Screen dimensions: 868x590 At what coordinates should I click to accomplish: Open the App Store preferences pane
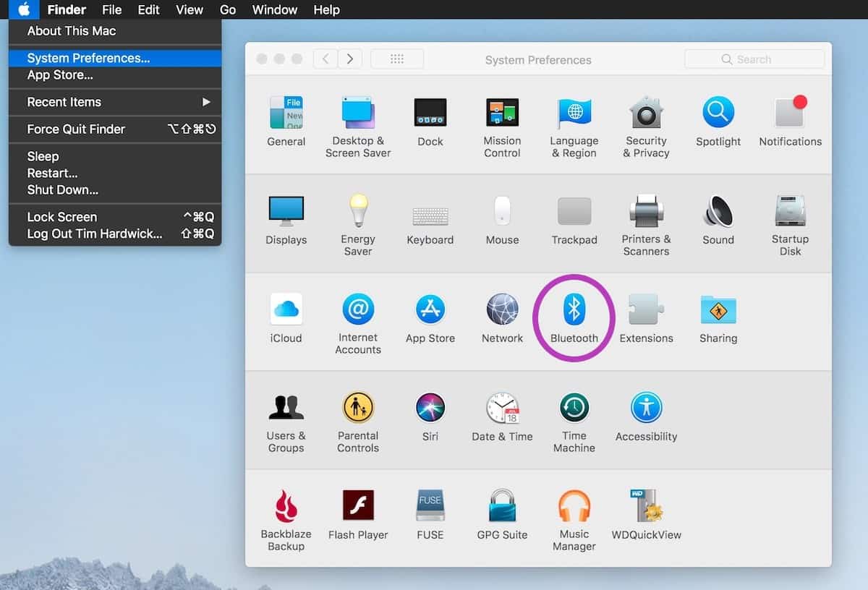click(x=430, y=318)
